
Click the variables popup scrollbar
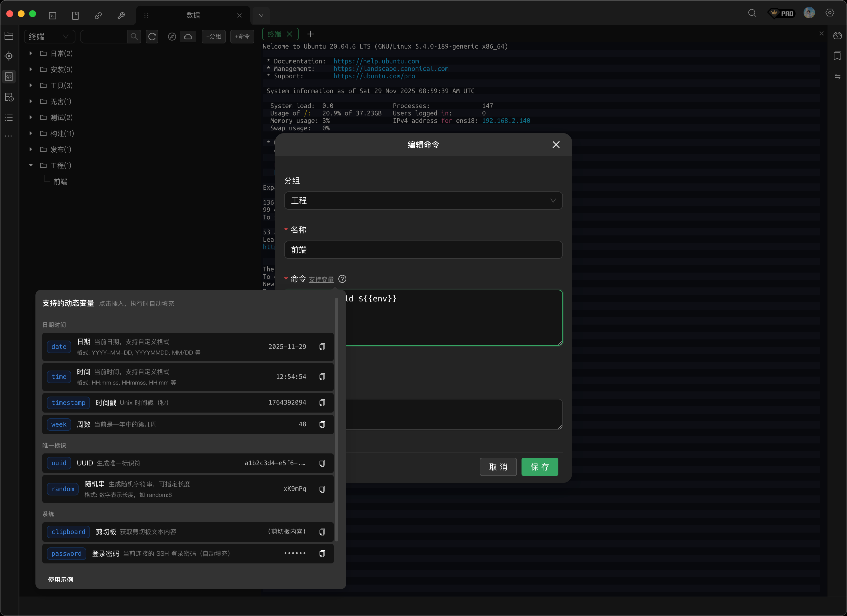click(x=336, y=418)
